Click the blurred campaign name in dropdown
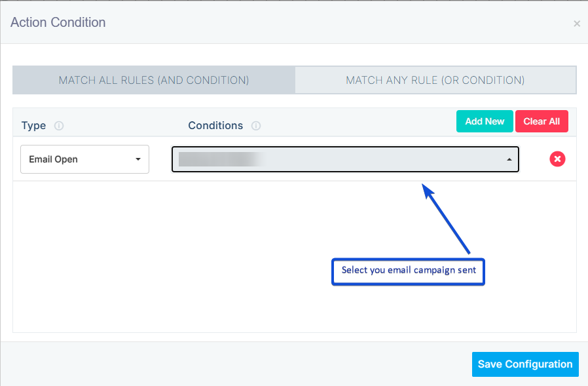This screenshot has width=588, height=386. (217, 159)
